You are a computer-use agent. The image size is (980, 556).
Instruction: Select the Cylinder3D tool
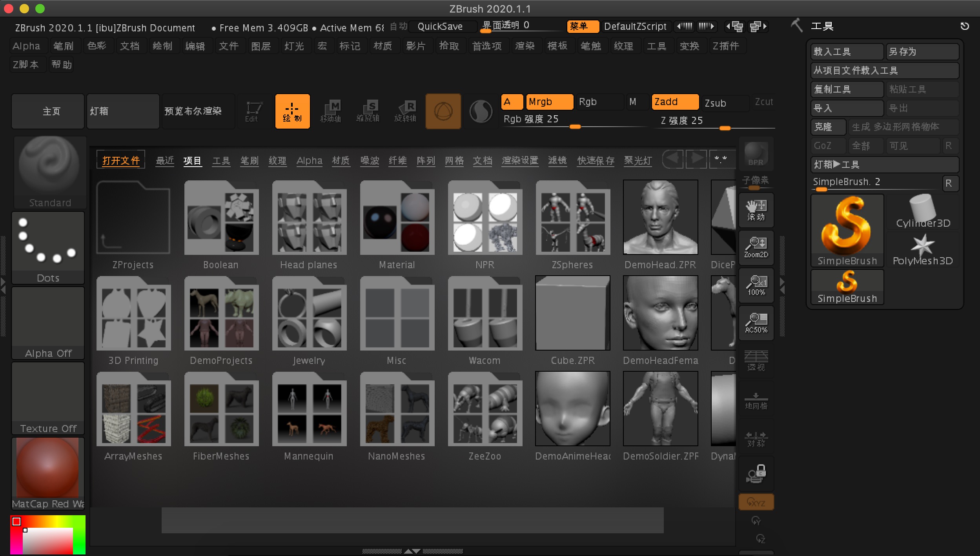coord(922,212)
